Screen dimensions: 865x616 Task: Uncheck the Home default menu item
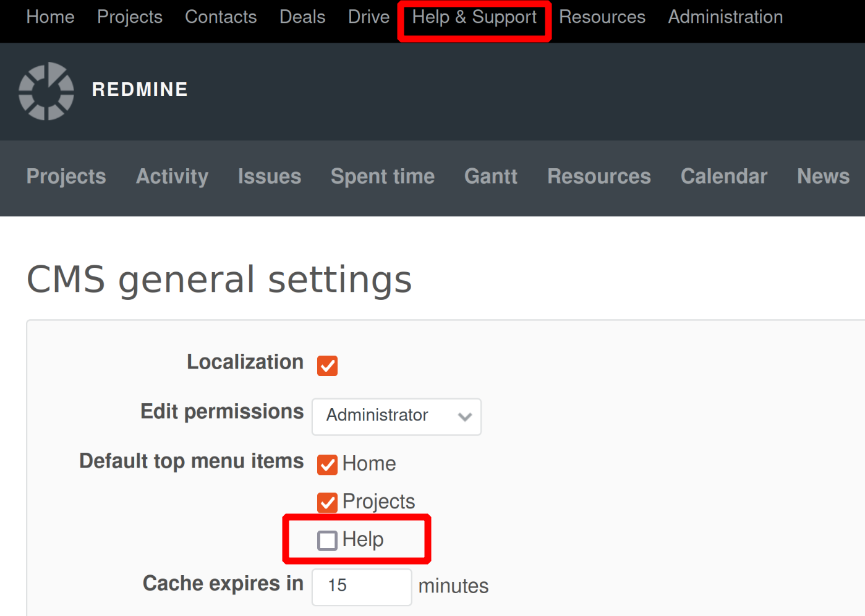pos(327,464)
